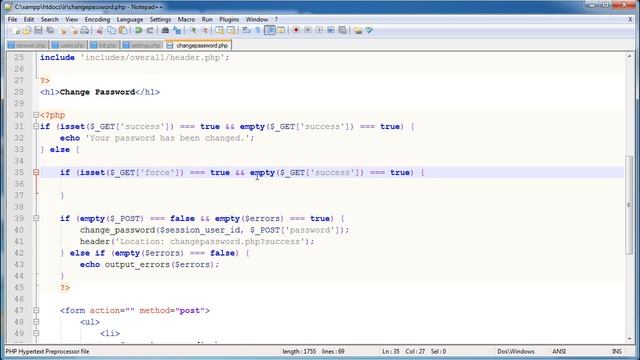The height and width of the screenshot is (360, 640).
Task: Click run macro multiple times icon
Action: pyautogui.click(x=331, y=30)
